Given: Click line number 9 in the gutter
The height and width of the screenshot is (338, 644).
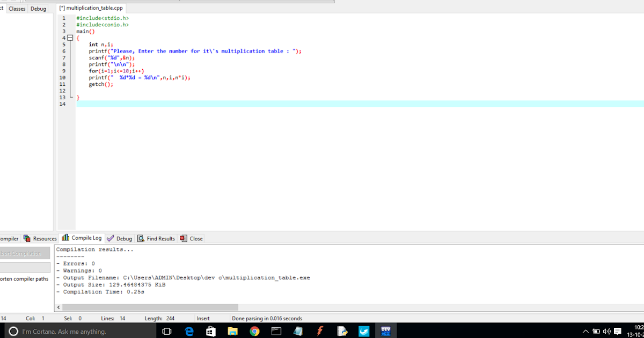Looking at the screenshot, I should pyautogui.click(x=64, y=71).
